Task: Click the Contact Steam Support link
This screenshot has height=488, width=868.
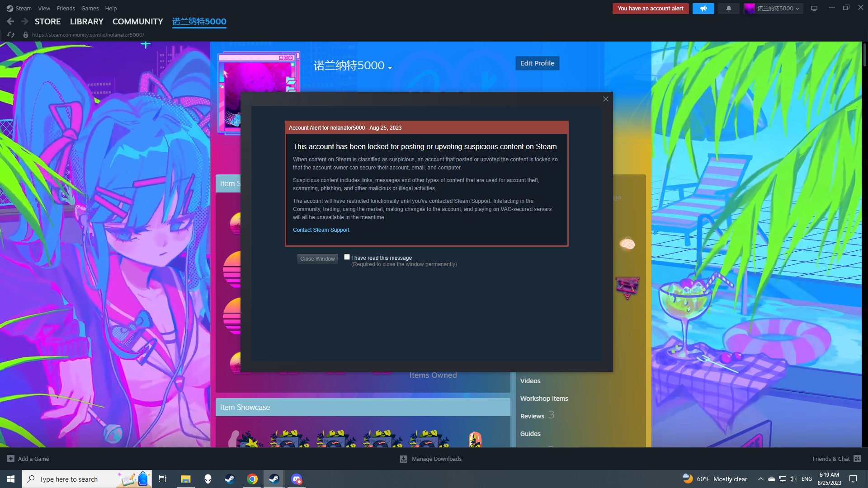Action: point(321,230)
